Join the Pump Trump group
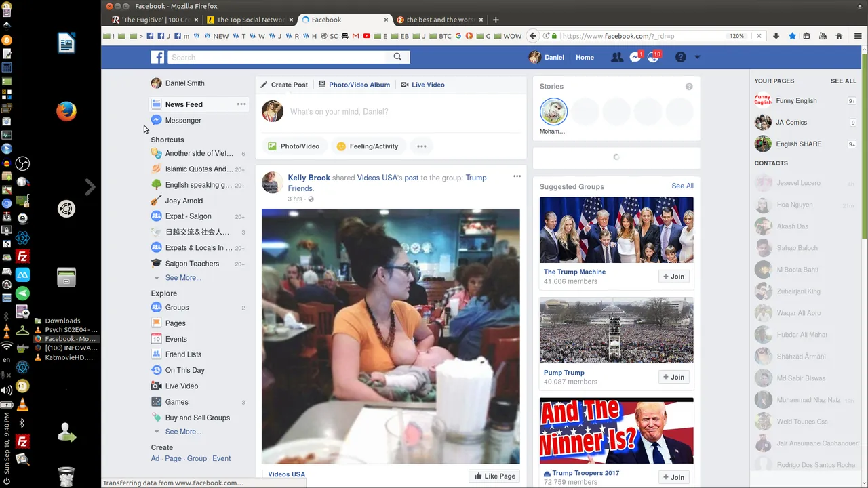 tap(673, 377)
